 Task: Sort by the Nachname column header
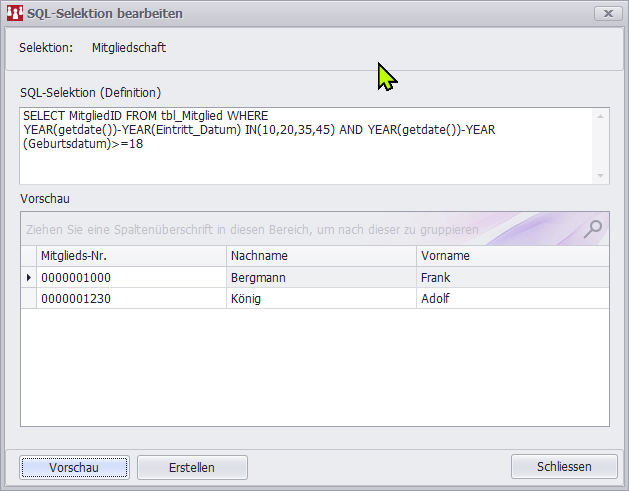pyautogui.click(x=320, y=256)
